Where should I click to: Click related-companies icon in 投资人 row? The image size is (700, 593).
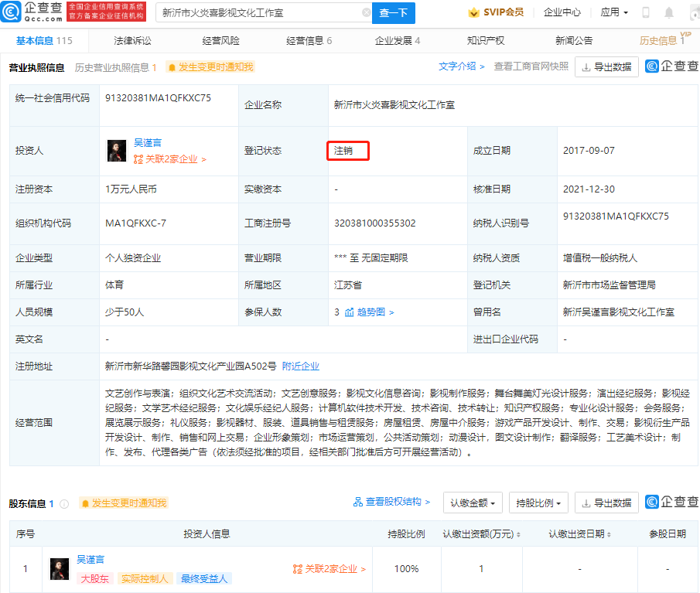[138, 159]
